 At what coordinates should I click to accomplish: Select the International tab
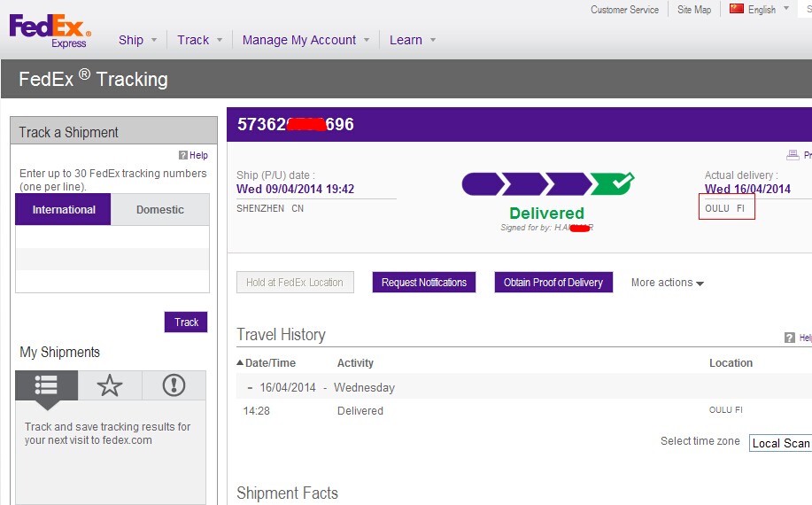[x=63, y=209]
